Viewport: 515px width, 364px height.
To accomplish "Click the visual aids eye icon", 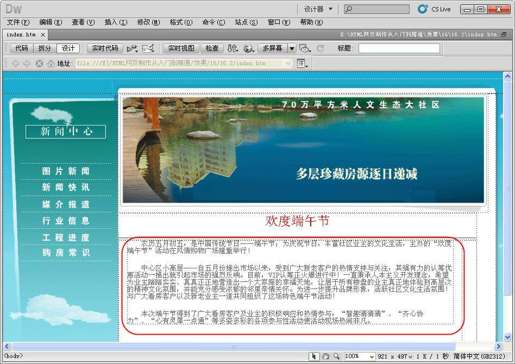I will (305, 49).
